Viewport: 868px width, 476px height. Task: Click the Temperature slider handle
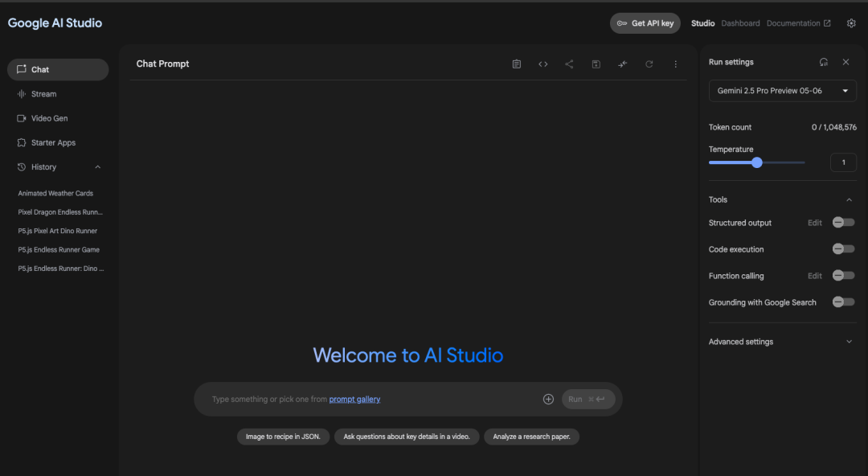756,162
